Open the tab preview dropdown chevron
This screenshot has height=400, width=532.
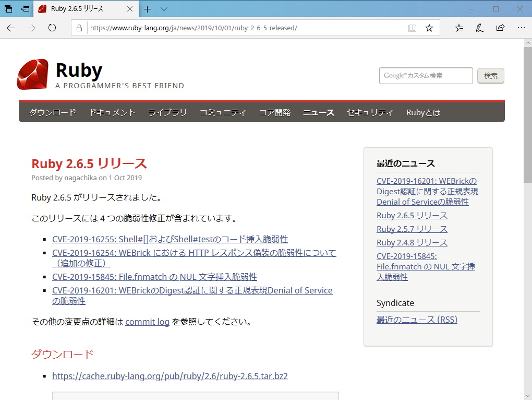click(x=164, y=9)
